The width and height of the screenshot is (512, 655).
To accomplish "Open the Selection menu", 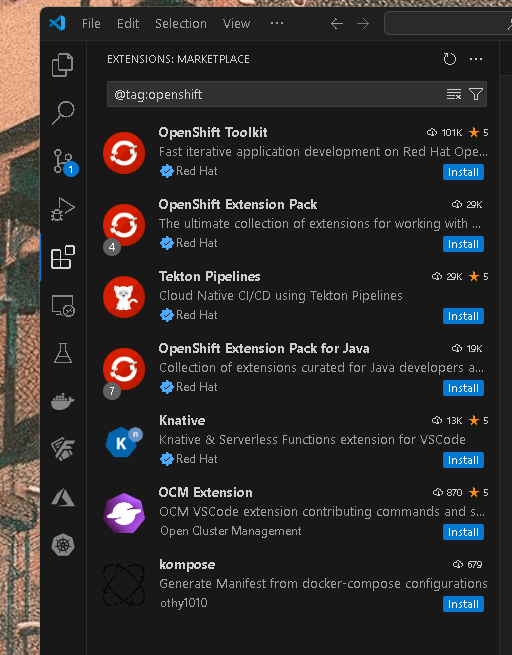I will coord(181,23).
